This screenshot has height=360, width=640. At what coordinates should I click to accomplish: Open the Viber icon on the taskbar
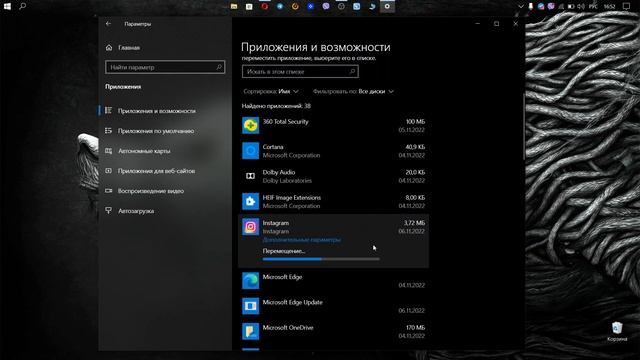coord(326,6)
